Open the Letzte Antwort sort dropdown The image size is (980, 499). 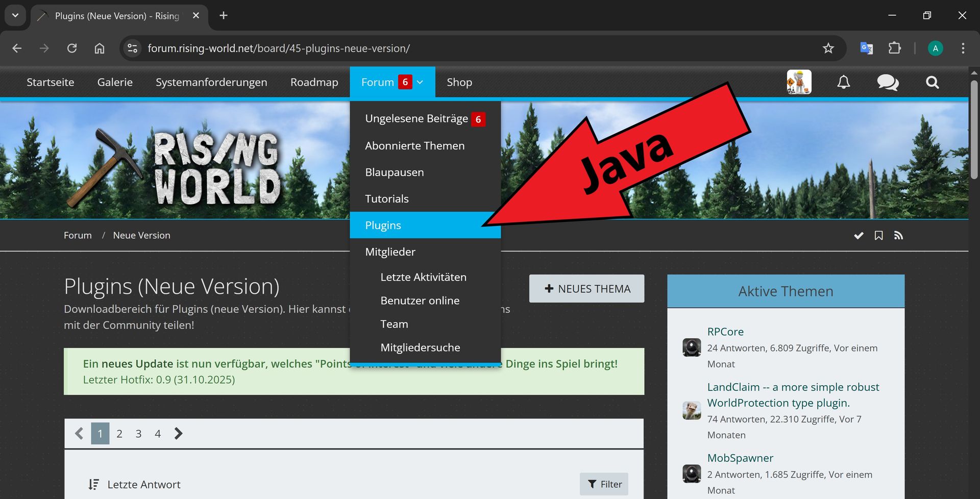pyautogui.click(x=135, y=484)
